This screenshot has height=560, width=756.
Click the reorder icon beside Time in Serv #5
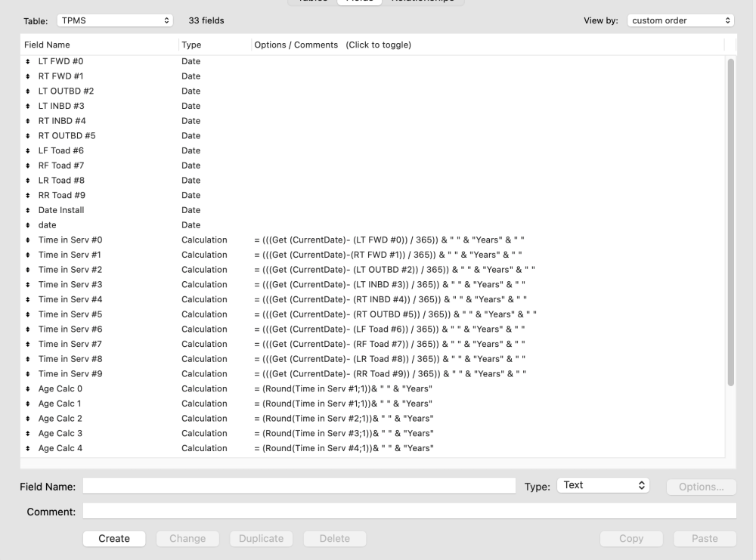pos(28,314)
